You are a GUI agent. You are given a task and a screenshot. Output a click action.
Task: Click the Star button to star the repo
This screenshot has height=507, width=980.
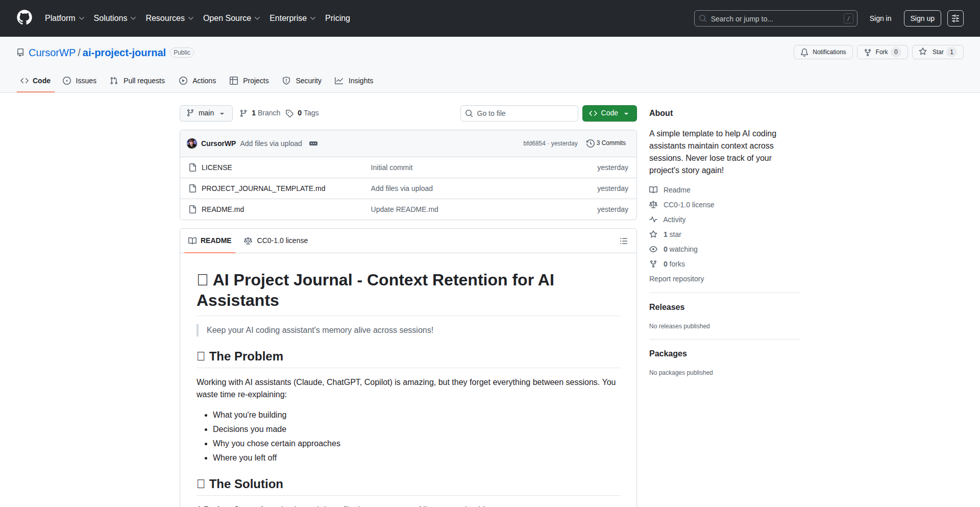coord(937,52)
